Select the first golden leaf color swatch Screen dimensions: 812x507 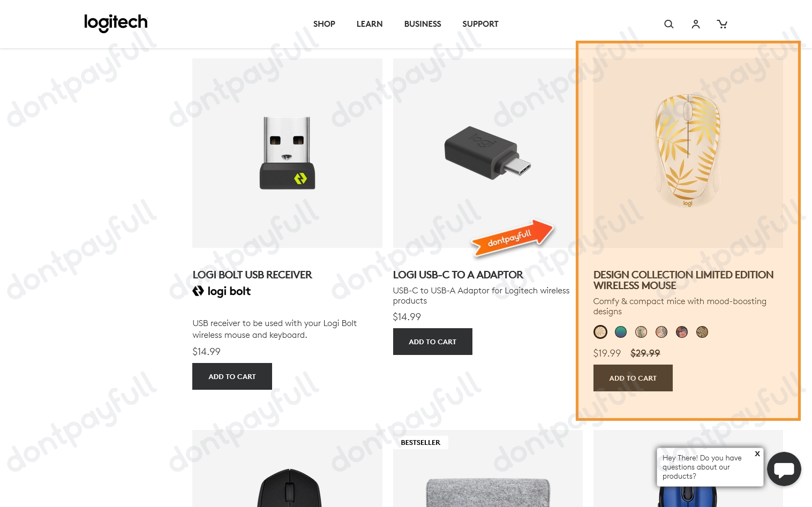click(600, 332)
